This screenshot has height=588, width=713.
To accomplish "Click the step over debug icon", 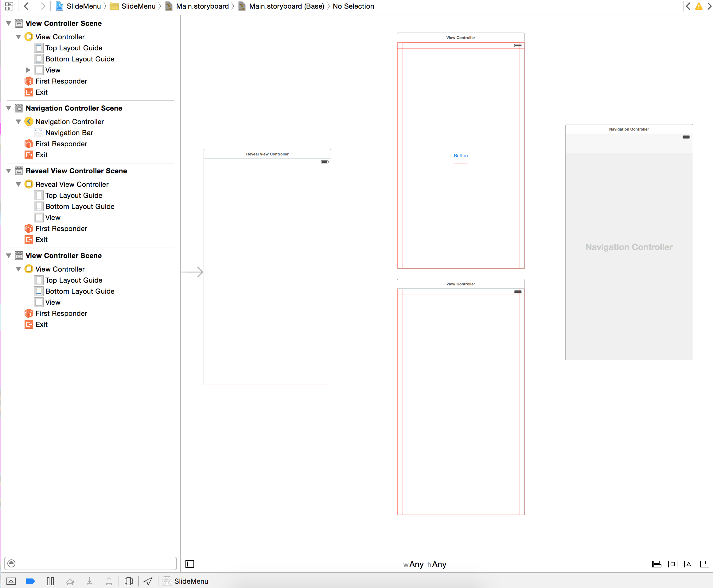I will [x=70, y=581].
